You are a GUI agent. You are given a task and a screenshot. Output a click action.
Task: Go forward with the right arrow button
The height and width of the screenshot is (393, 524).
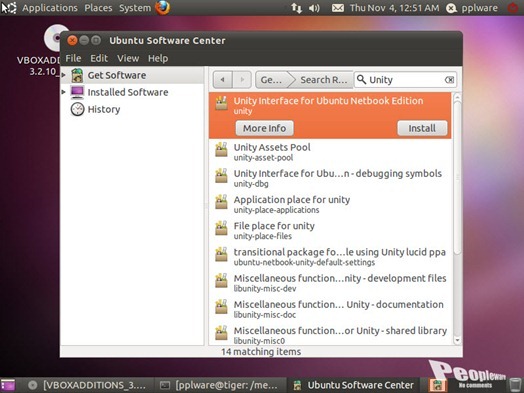tap(242, 80)
